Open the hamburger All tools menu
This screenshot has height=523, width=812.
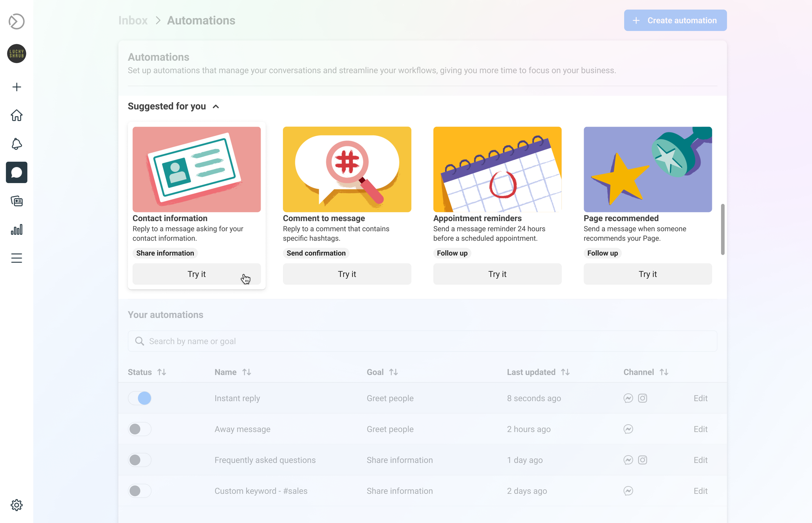(16, 258)
